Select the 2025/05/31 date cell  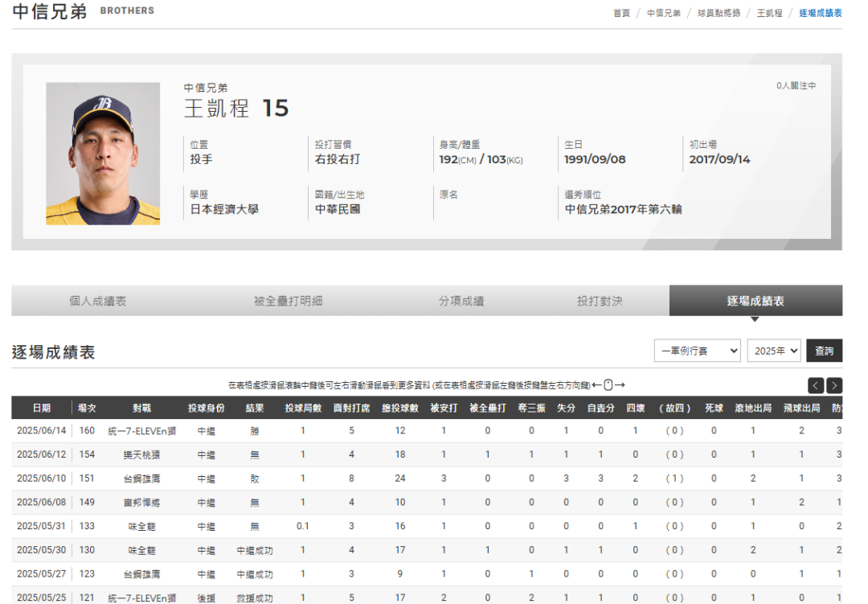(x=42, y=526)
